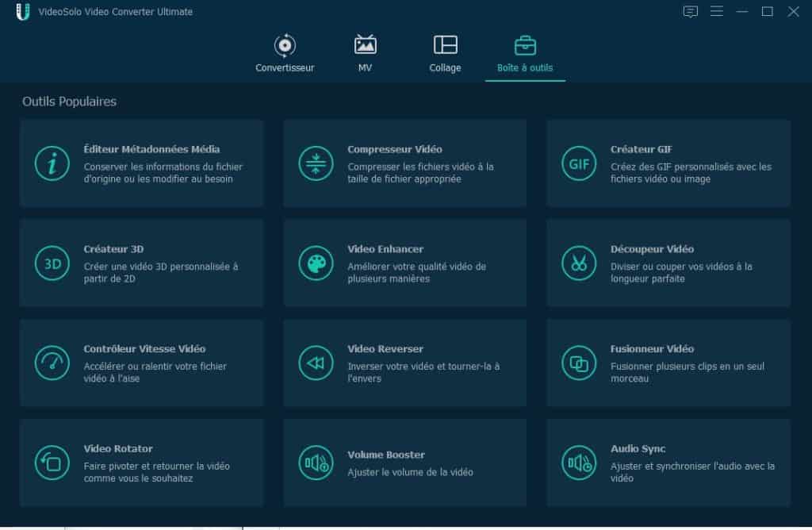Select the Fusionneur Vidéo merge icon
Screen dimensions: 812x530
point(579,363)
